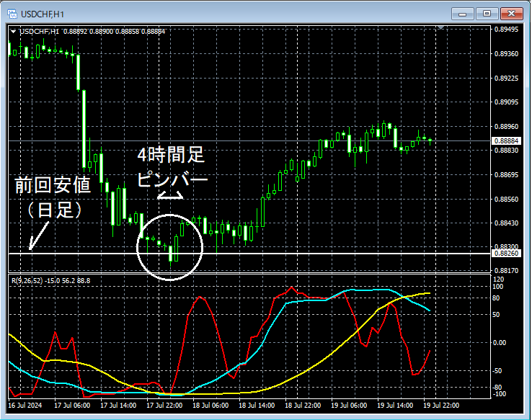Click the 19 Jul 22:00 time label
This screenshot has height=420, width=532.
click(x=441, y=406)
